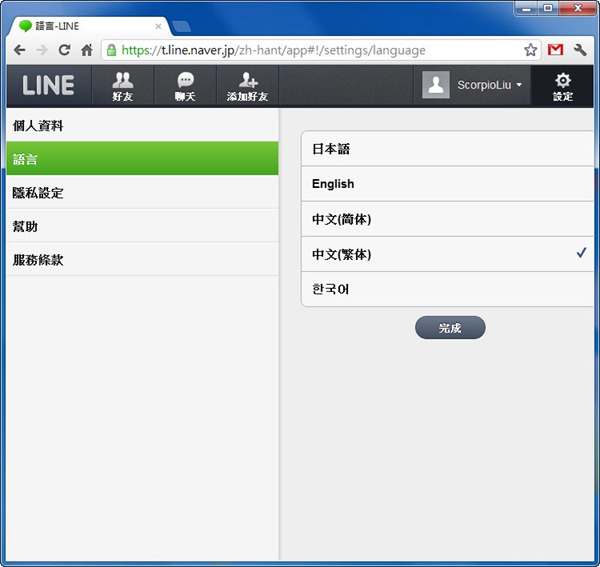Click the ScorpioLiu profile avatar
The width and height of the screenshot is (600, 567).
[x=436, y=85]
